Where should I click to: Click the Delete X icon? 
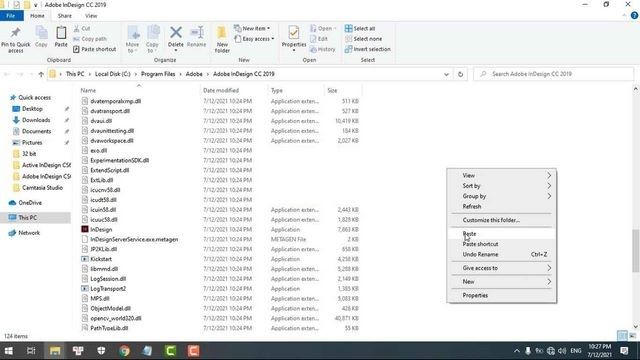[x=176, y=32]
